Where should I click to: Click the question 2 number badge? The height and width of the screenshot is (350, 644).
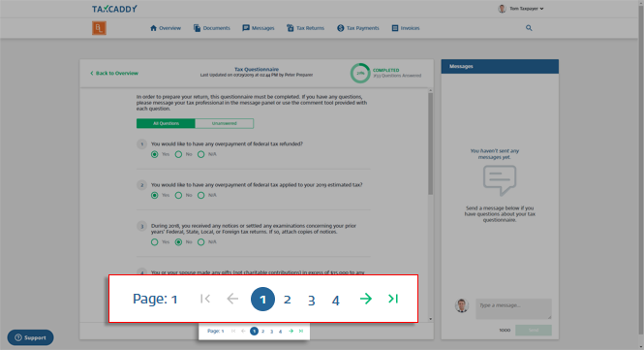pos(141,185)
